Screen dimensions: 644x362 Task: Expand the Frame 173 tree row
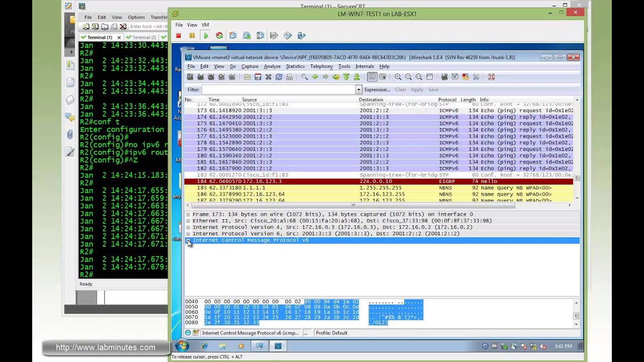188,214
